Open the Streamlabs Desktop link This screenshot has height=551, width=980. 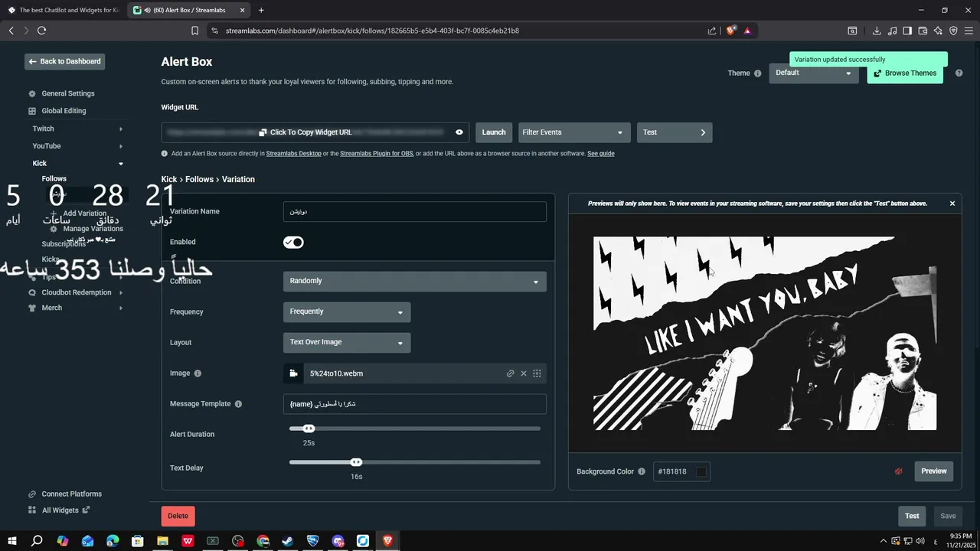click(294, 154)
